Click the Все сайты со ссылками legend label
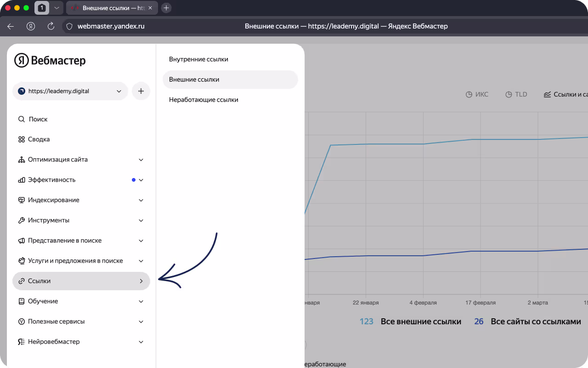588x368 pixels. tap(536, 322)
